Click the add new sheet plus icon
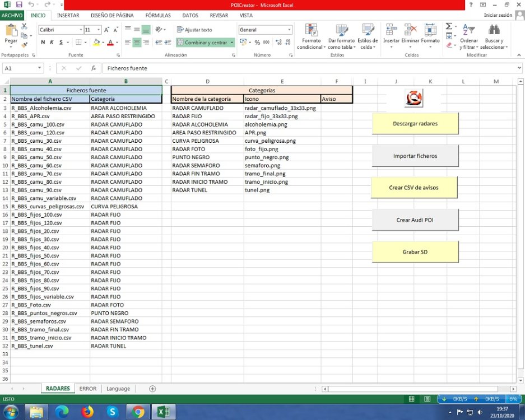The width and height of the screenshot is (525, 420). coord(152,389)
